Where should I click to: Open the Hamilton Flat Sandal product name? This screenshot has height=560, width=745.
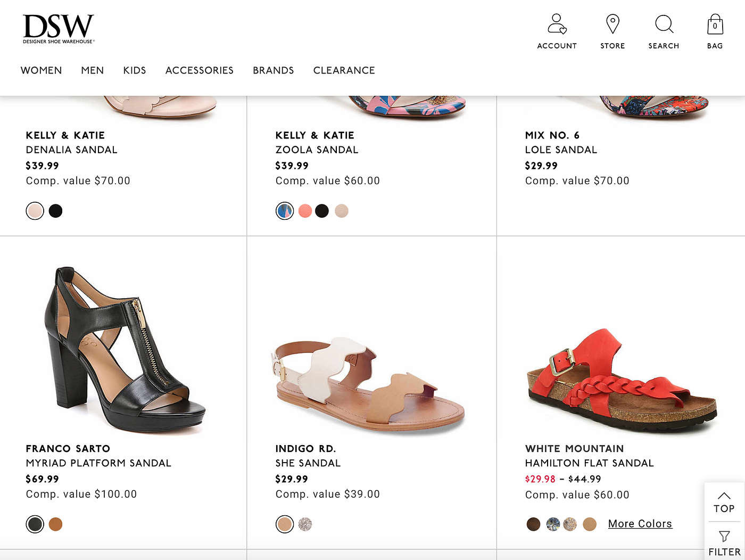(x=589, y=463)
